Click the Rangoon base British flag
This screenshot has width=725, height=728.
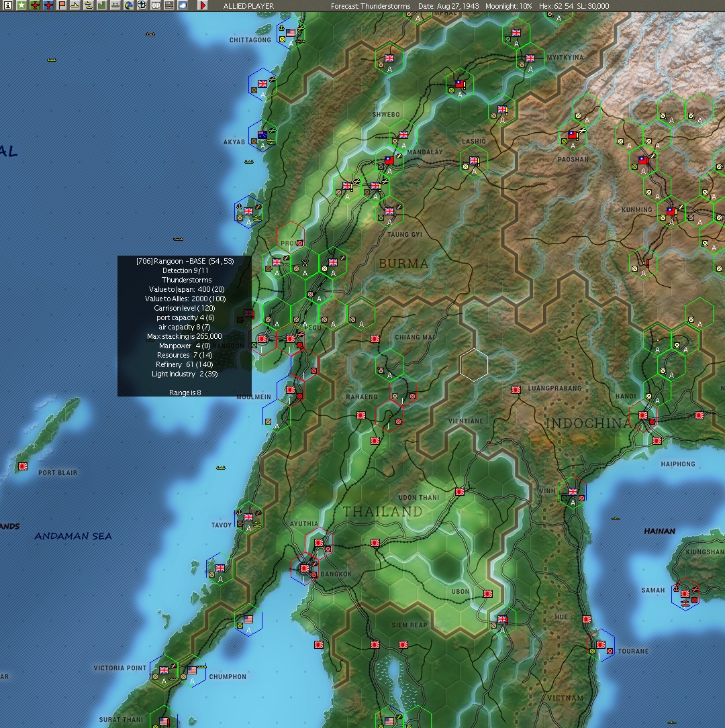(248, 313)
